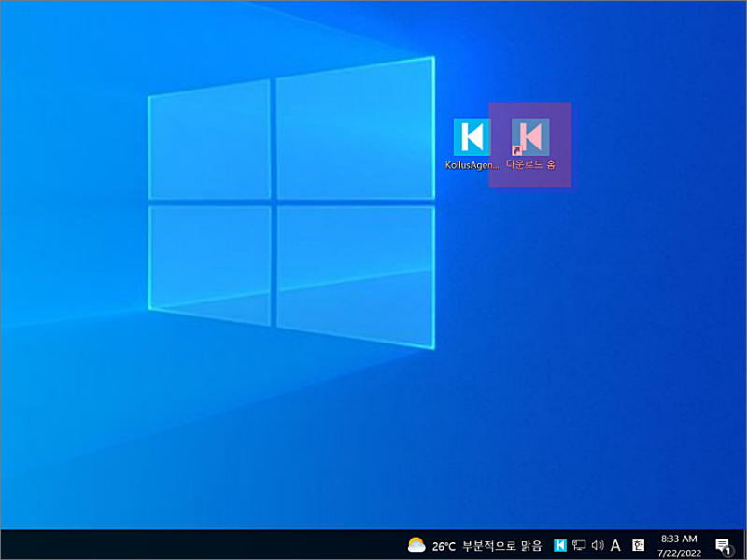
Task: Open the notification center icon
Action: point(723,546)
